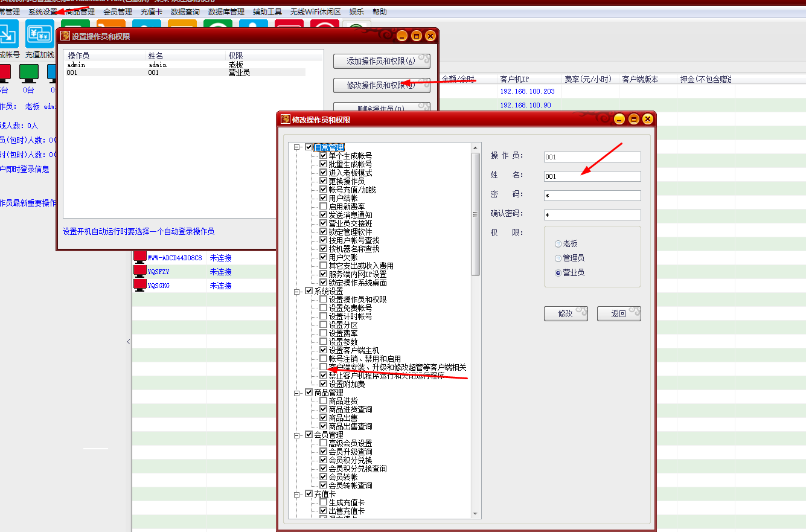Image resolution: width=806 pixels, height=532 pixels.
Task: Collapse the 会员管理 tree node
Action: (297, 435)
